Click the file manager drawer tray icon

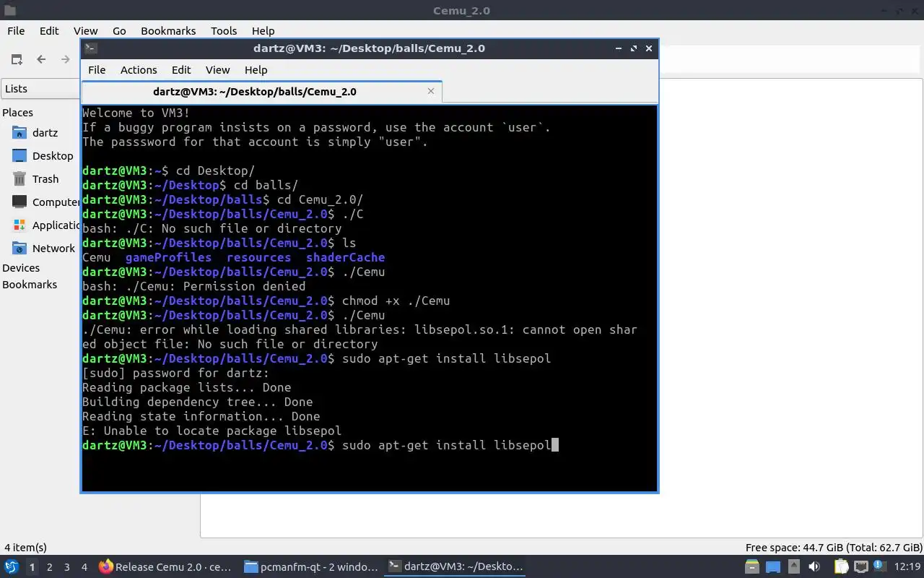pos(751,567)
